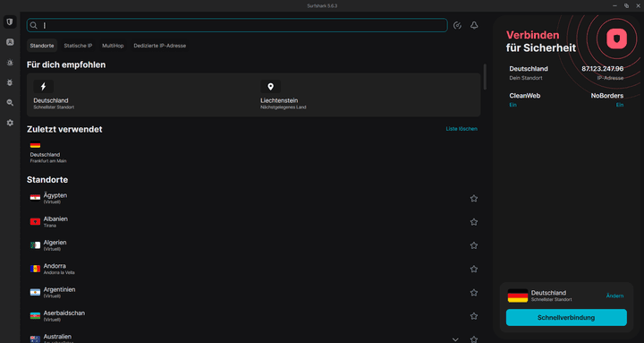Open Alternative ID person icon in sidebar
The width and height of the screenshot is (644, 343).
10,42
